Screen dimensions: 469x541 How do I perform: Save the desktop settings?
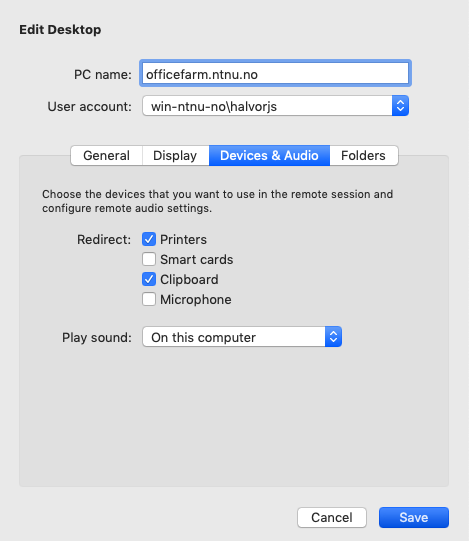[x=414, y=517]
